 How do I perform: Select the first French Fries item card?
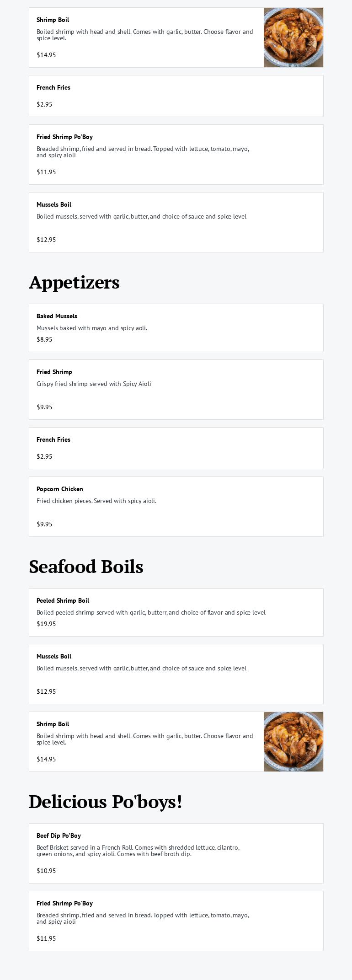tap(176, 96)
